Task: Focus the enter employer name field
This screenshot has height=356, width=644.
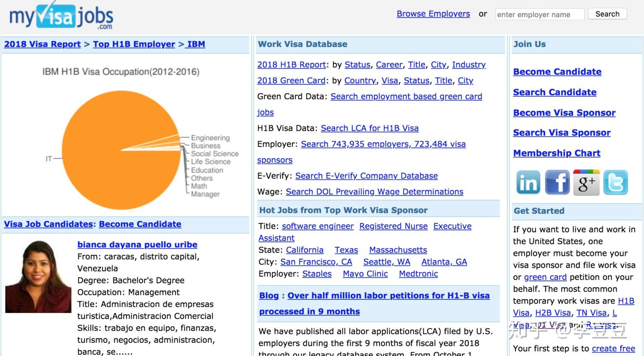Action: pyautogui.click(x=540, y=15)
